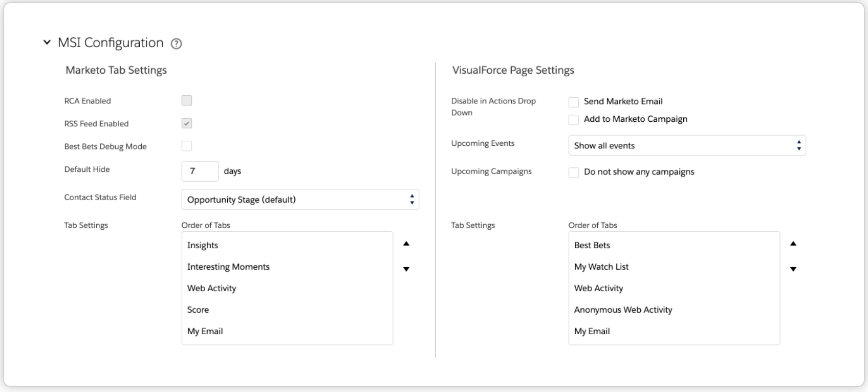The width and height of the screenshot is (868, 392).
Task: Select Best Bets in VisualForce tab order
Action: [674, 245]
